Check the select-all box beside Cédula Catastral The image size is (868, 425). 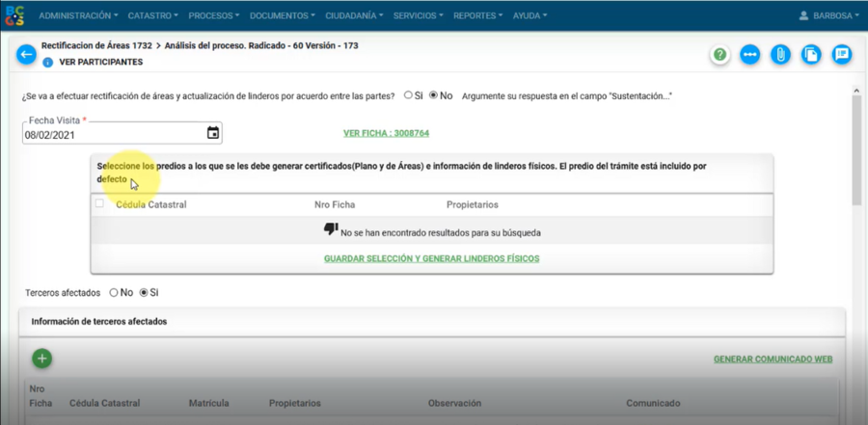(99, 204)
